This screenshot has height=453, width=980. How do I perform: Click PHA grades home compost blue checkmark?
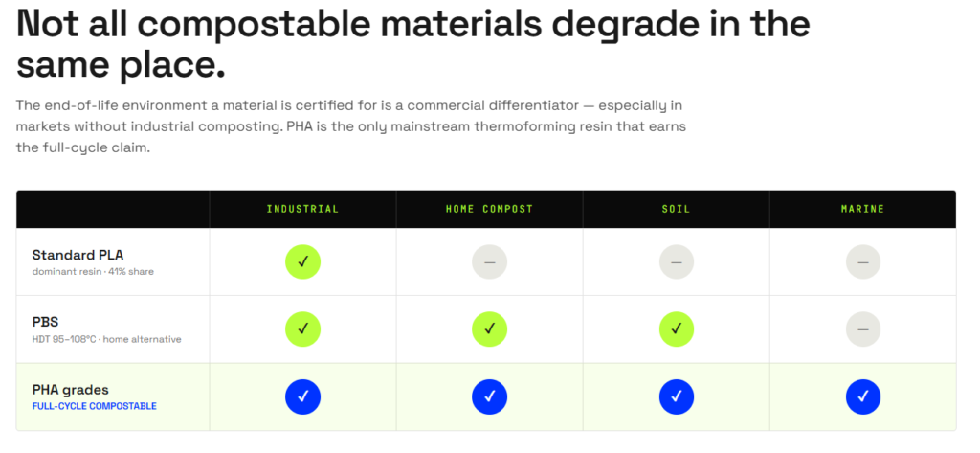coord(489,396)
